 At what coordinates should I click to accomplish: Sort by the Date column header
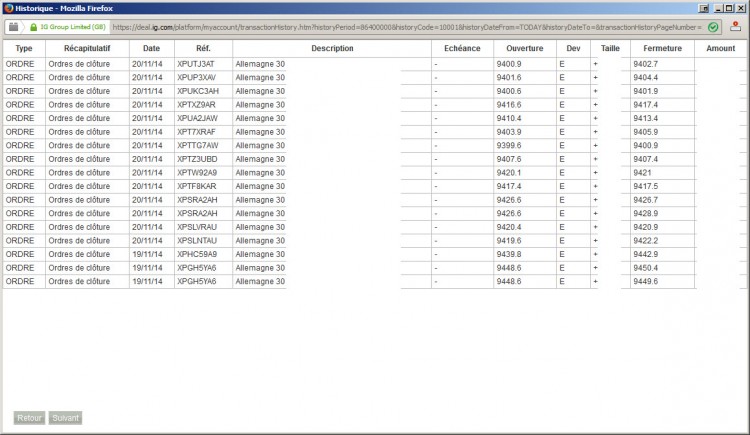[152, 48]
